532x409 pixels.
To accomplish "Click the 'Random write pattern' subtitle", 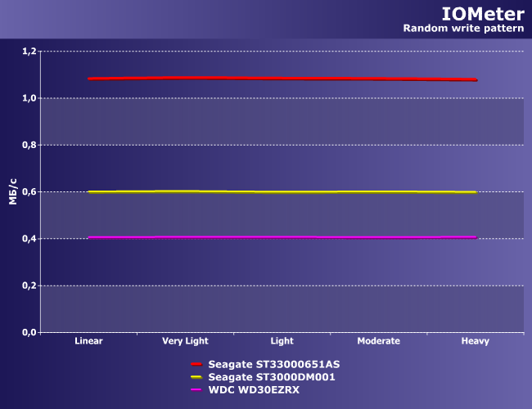I will point(463,28).
